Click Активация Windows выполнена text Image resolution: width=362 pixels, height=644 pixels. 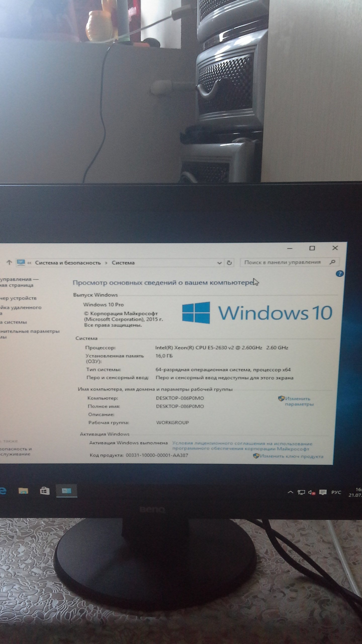[x=128, y=443]
